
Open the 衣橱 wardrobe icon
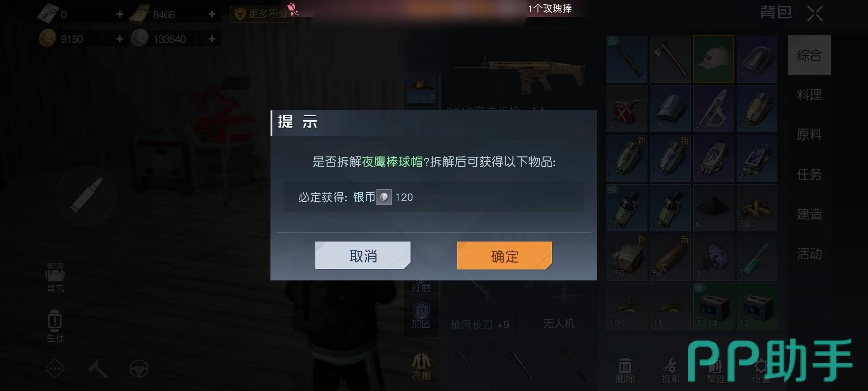(421, 366)
